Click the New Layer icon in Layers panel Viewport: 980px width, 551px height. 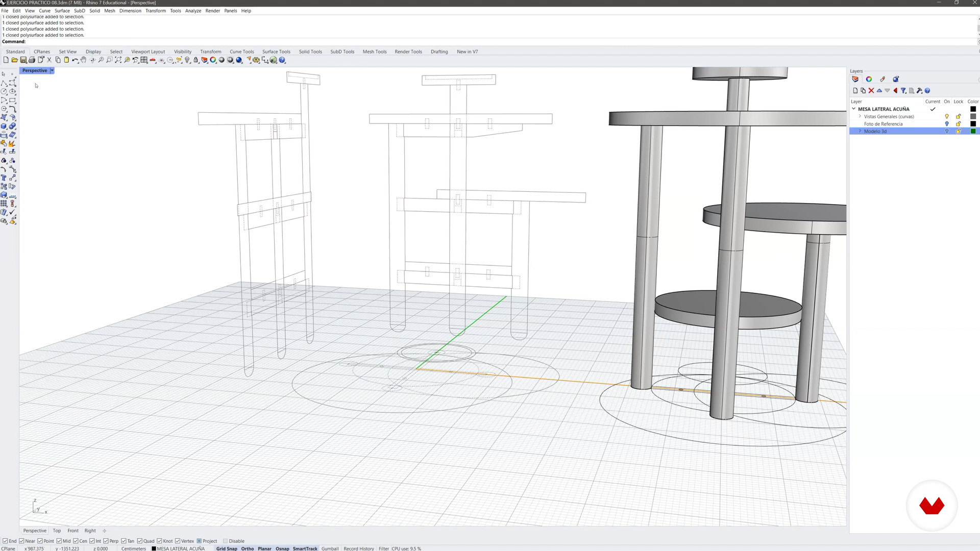[855, 91]
